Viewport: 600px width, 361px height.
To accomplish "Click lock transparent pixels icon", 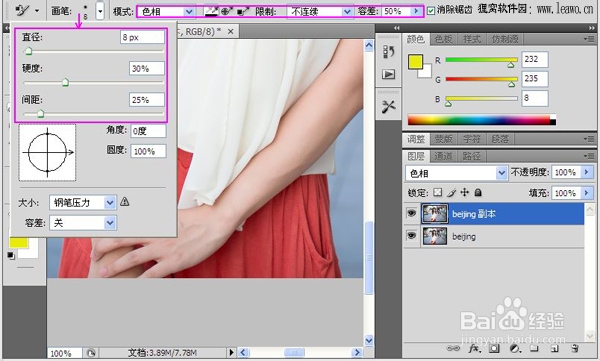I will point(438,193).
